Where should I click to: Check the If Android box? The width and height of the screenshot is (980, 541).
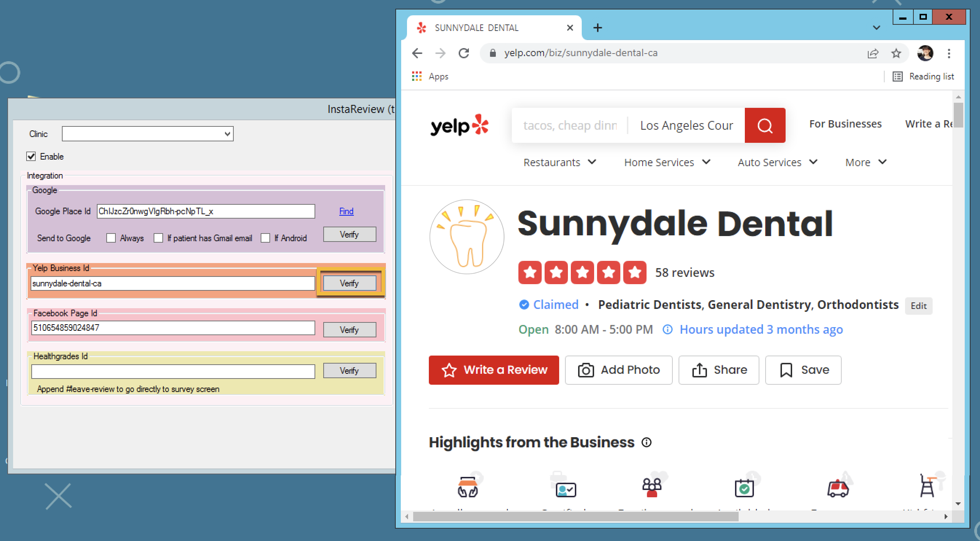coord(265,238)
